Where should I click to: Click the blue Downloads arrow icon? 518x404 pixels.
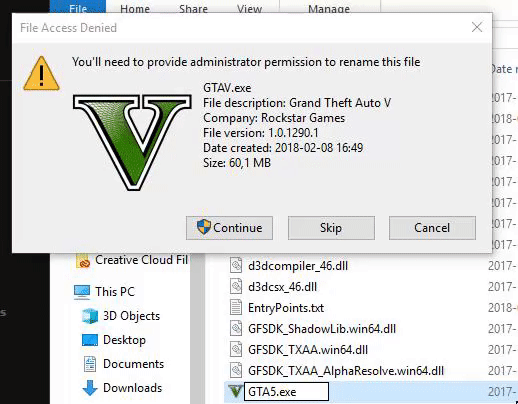click(90, 388)
